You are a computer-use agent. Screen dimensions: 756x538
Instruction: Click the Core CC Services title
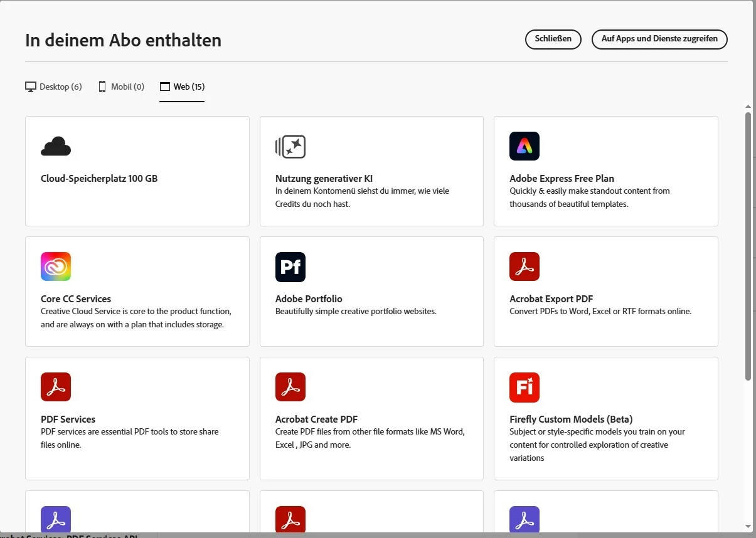click(x=76, y=299)
